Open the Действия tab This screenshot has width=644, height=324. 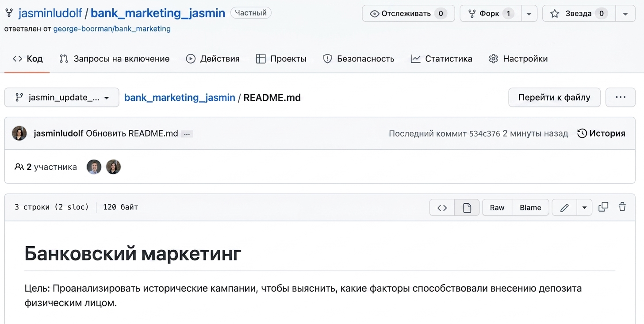(x=213, y=59)
